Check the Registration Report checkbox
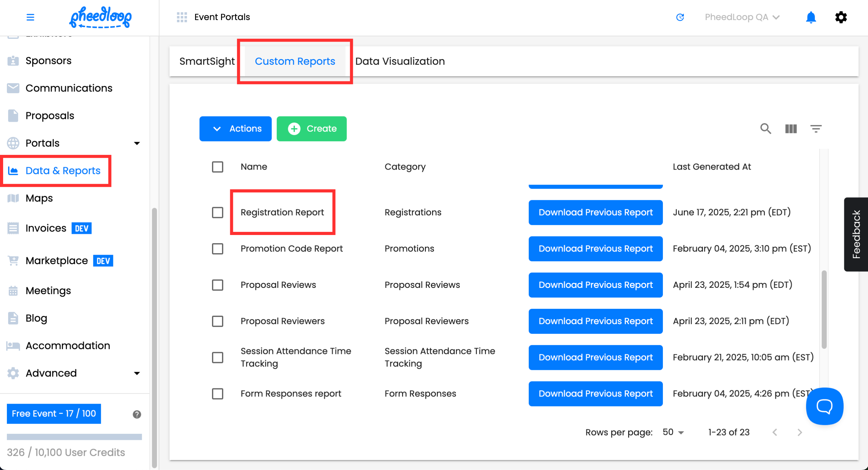Screen dimensions: 868x470 217,212
